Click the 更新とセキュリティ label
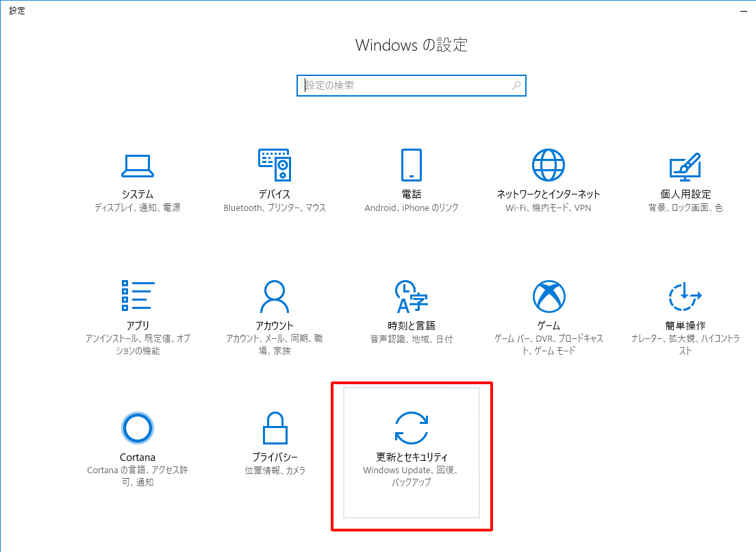 click(x=412, y=457)
